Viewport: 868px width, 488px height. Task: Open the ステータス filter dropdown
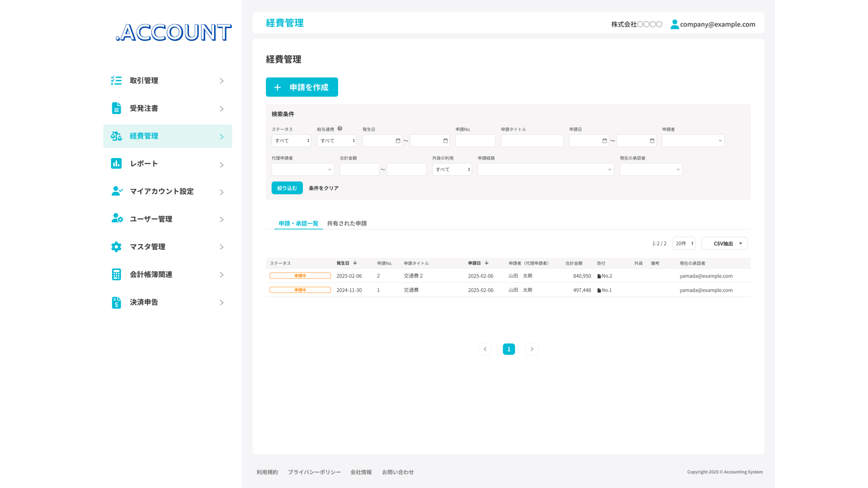291,141
